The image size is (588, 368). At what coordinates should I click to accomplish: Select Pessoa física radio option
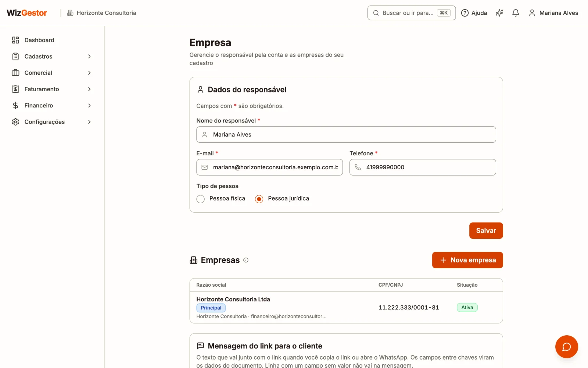click(201, 199)
